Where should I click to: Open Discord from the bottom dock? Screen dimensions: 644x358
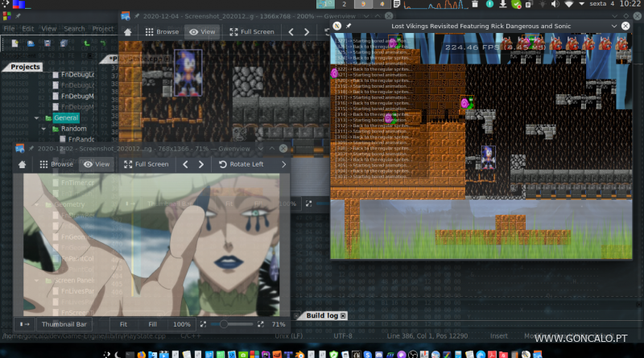click(x=378, y=354)
